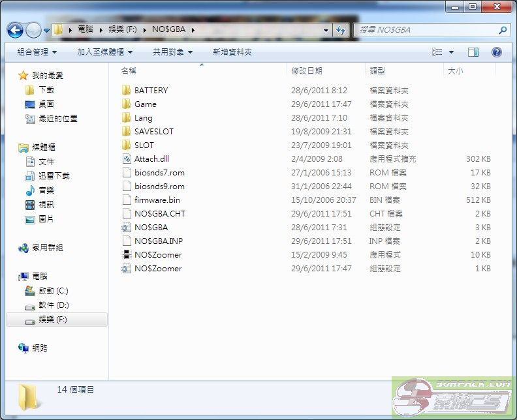The image size is (517, 420).
Task: Open the Help question mark icon
Action: pos(497,52)
